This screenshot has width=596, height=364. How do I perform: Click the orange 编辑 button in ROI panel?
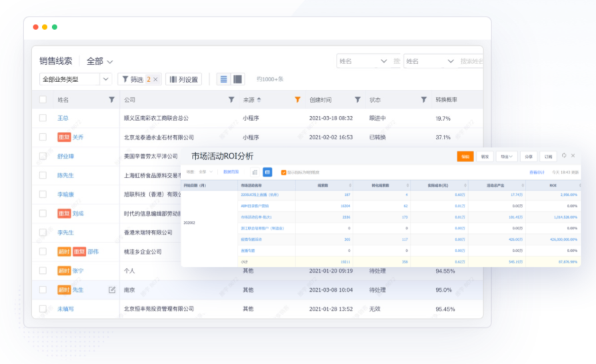[x=465, y=157]
